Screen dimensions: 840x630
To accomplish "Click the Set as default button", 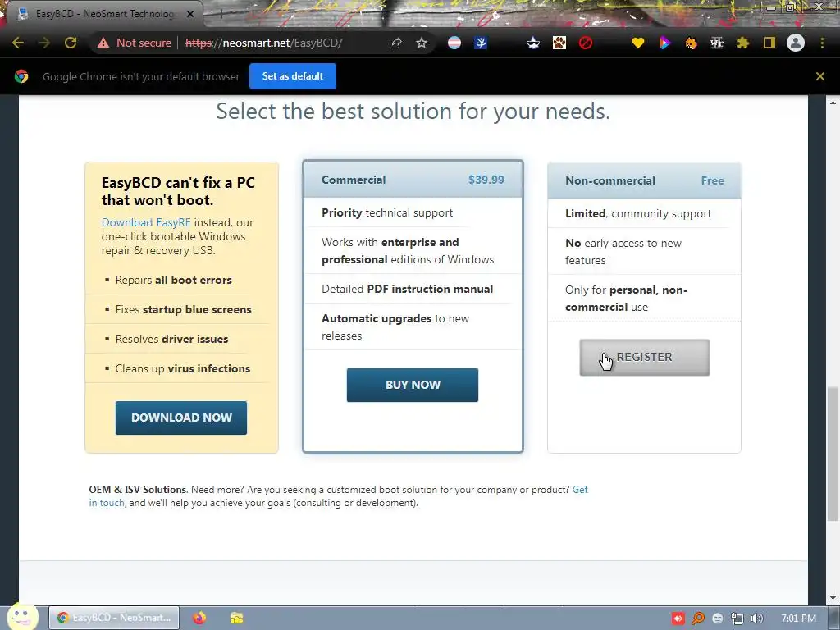I will click(x=293, y=76).
